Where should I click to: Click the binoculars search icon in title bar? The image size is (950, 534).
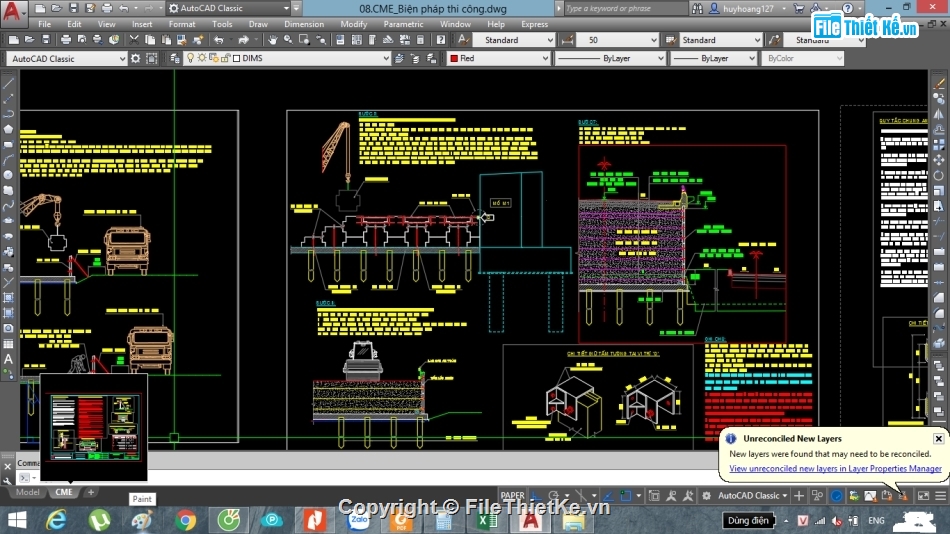(x=697, y=8)
